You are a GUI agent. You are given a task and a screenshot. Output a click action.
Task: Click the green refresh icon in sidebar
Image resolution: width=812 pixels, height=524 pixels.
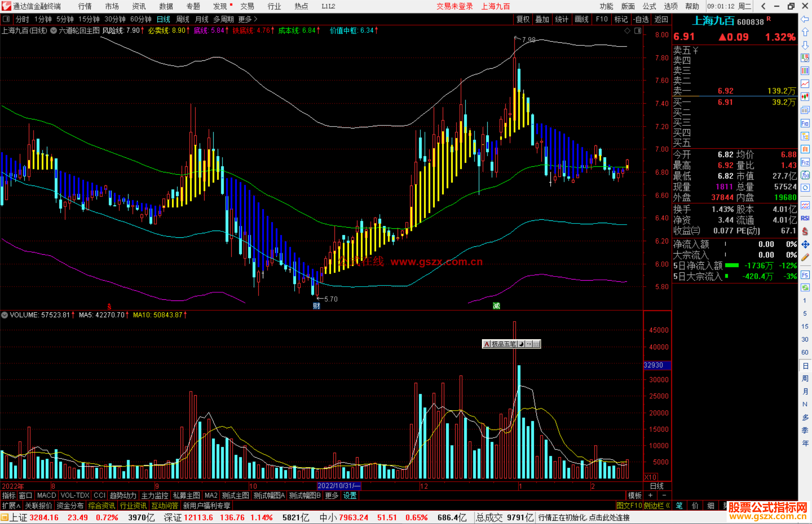coord(805,288)
